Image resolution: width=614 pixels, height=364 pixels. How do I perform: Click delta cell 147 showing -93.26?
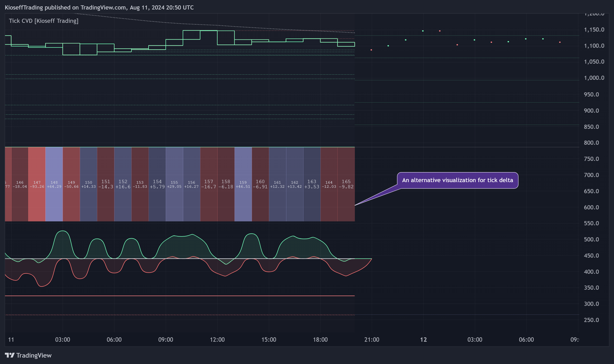[37, 184]
